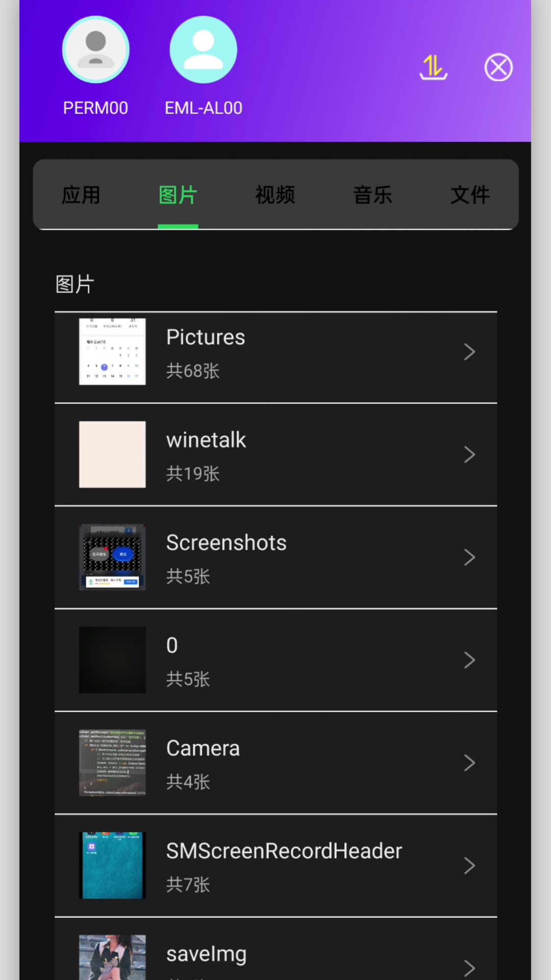
Task: Go to the 文件 tab
Action: point(470,195)
